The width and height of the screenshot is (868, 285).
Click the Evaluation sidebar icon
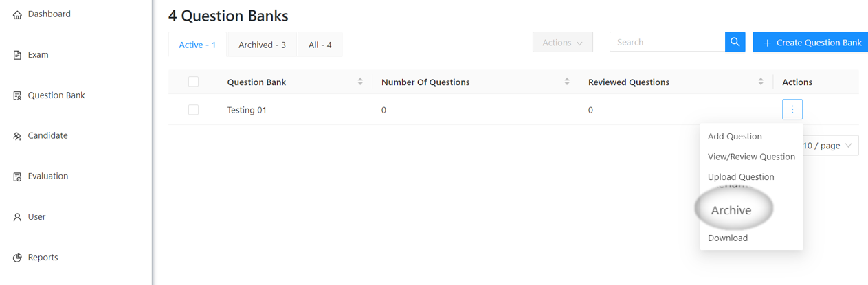click(17, 176)
